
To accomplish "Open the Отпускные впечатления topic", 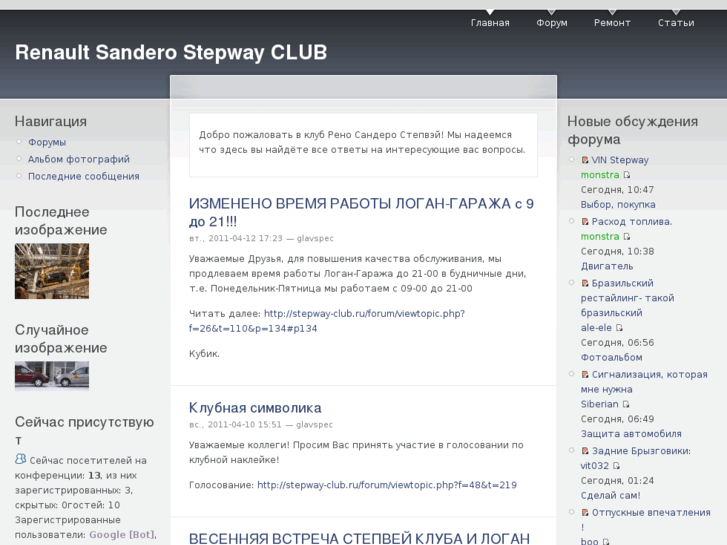I will (x=645, y=519).
